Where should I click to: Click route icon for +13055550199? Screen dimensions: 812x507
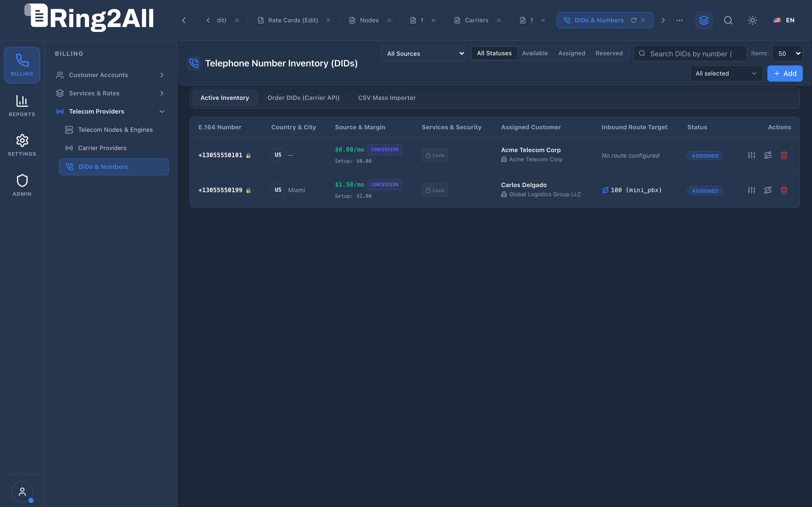pos(768,190)
